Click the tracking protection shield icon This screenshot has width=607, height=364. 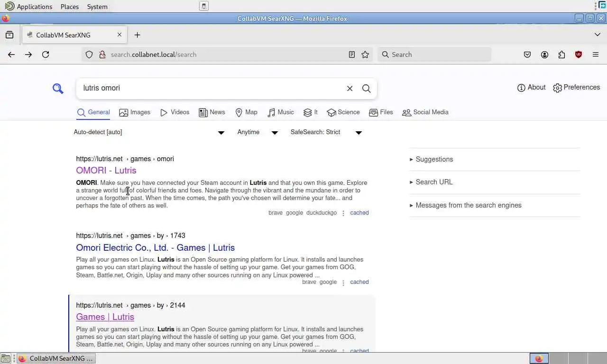89,55
